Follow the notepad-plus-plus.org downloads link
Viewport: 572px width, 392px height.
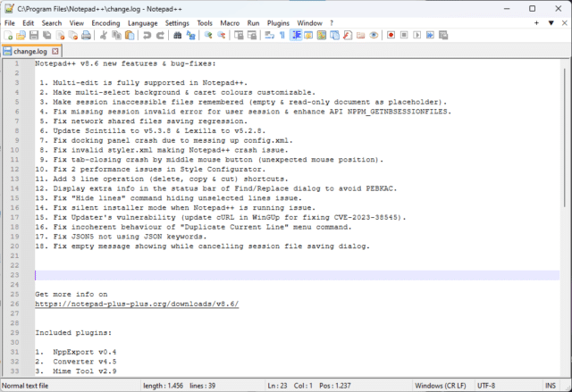click(137, 304)
